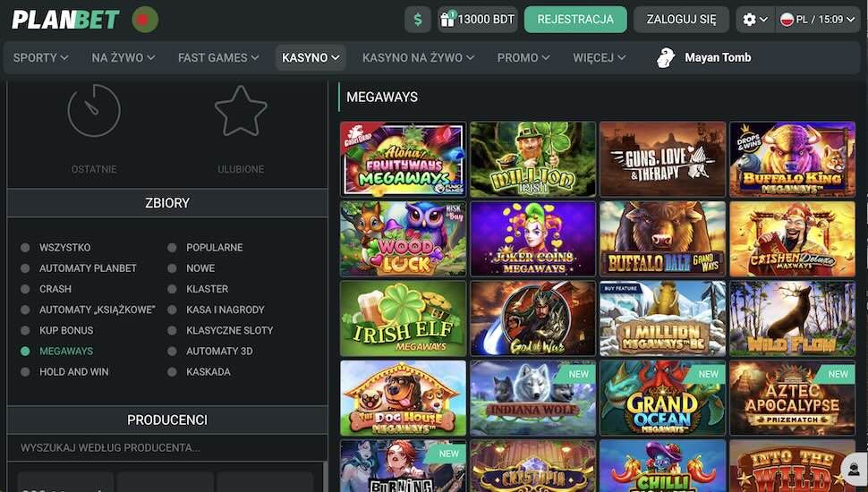Open God of War game thumbnail
This screenshot has height=492, width=868.
(532, 318)
